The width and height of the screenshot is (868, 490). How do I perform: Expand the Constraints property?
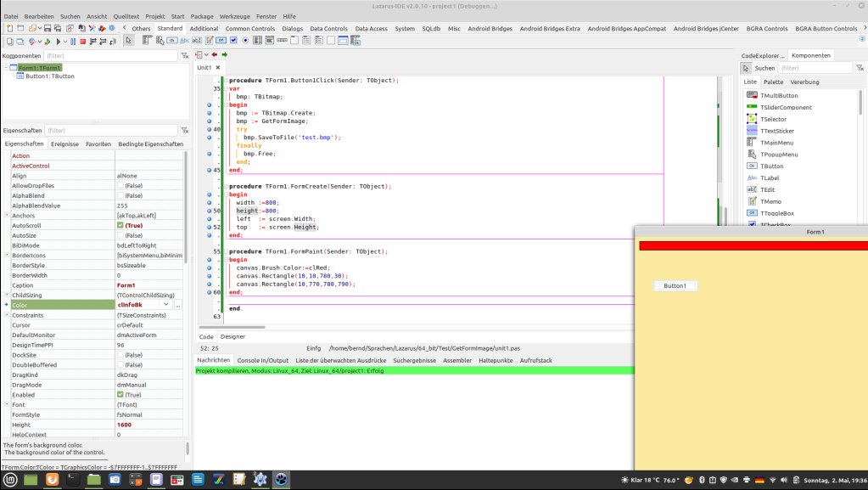(x=7, y=315)
